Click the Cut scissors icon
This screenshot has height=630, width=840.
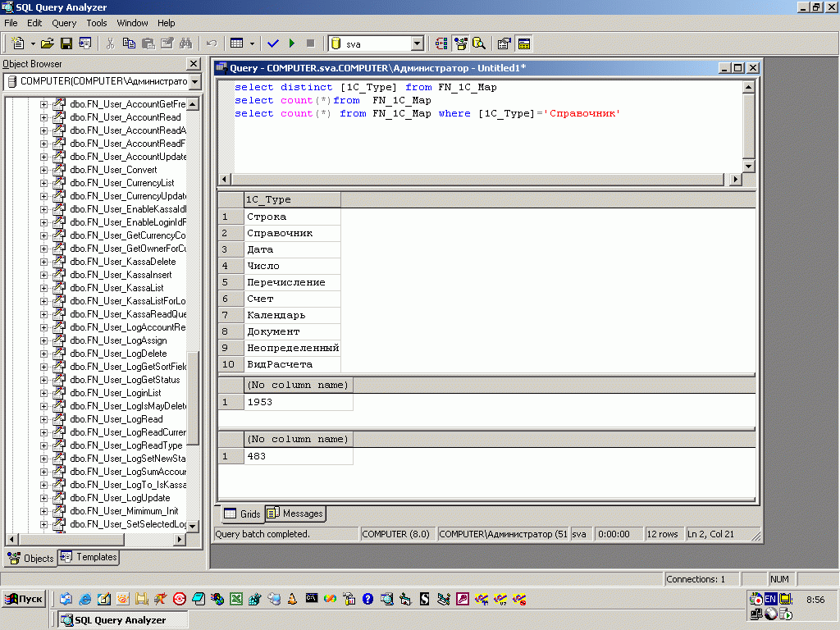pos(110,43)
